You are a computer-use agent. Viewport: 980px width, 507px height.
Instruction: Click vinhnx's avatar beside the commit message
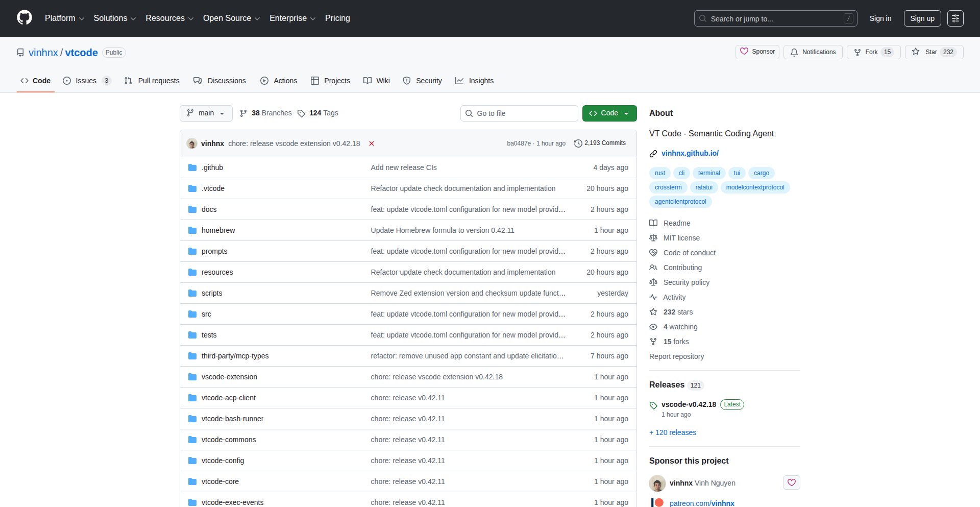click(x=192, y=143)
